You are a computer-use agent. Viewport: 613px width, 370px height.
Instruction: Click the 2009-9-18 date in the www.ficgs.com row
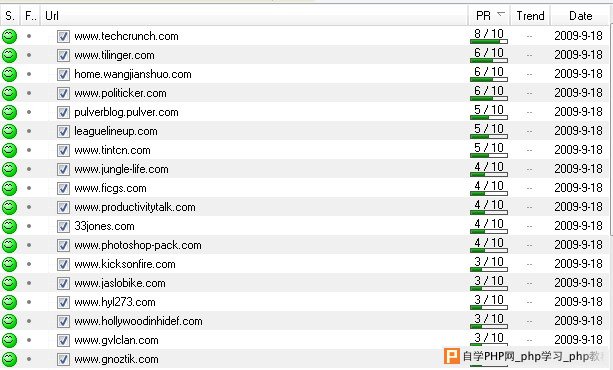[579, 188]
